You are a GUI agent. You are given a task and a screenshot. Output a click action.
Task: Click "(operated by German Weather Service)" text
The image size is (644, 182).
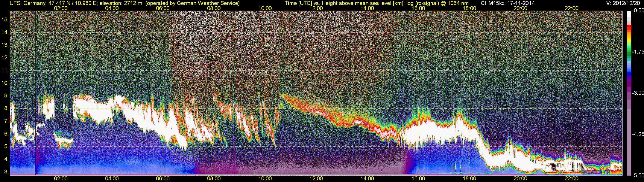pos(193,3)
